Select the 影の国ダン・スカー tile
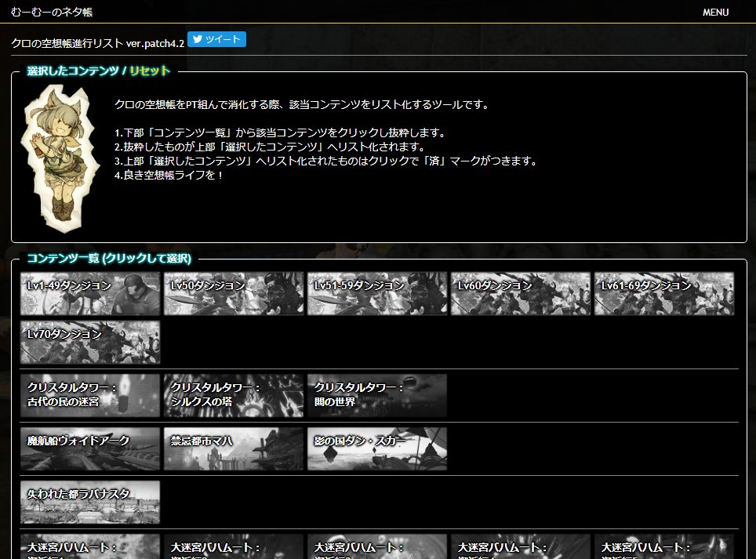This screenshot has height=559, width=756. click(x=377, y=448)
